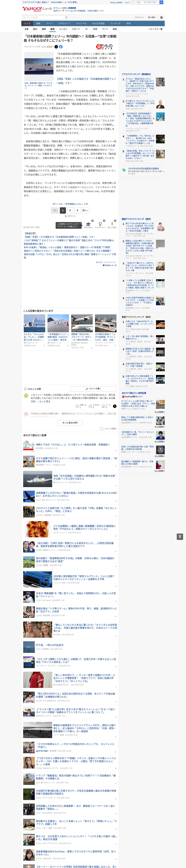Viewport: 186px width, 868px height.
Task: Switch to the 国内 category tab
Action: [x=35, y=29]
